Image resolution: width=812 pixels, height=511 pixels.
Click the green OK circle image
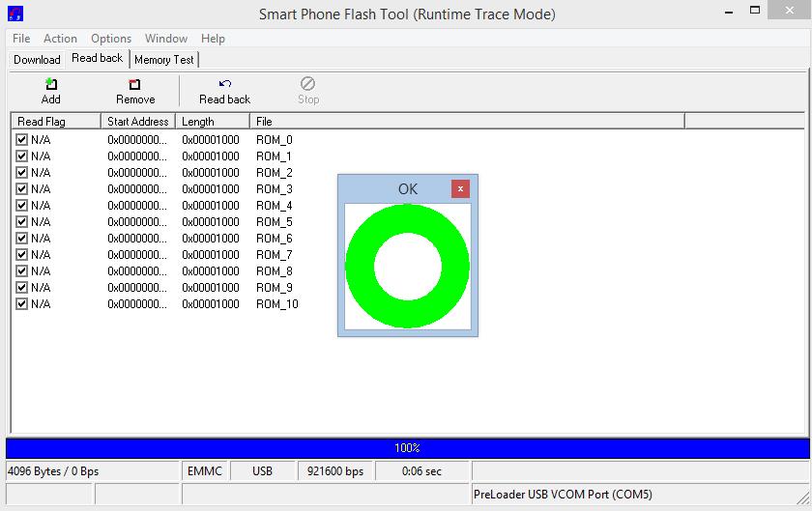pyautogui.click(x=408, y=266)
